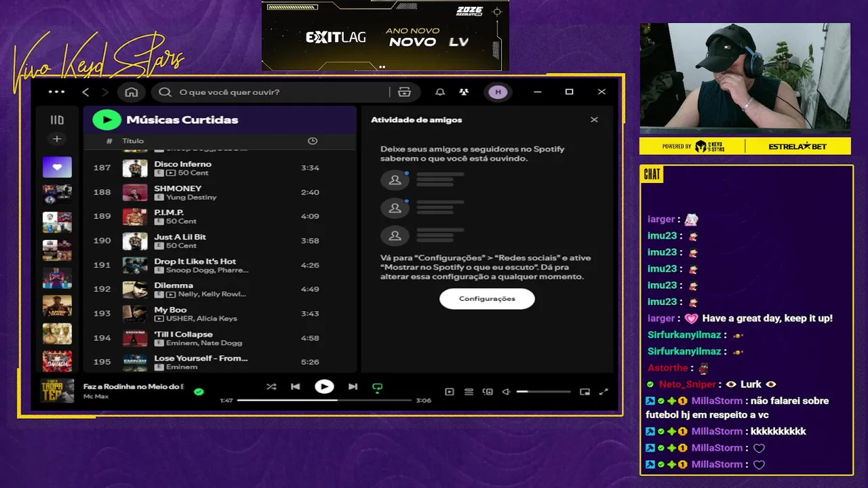Viewport: 868px width, 488px height.
Task: Open the Spotify Home page
Action: (x=132, y=92)
